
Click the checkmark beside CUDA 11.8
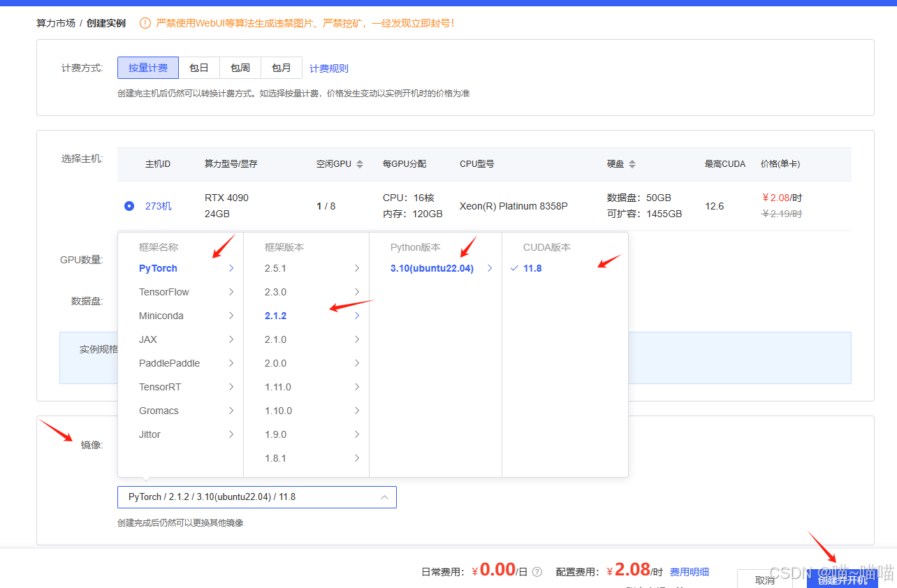[x=515, y=268]
